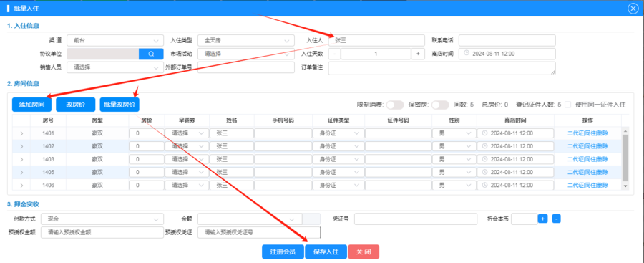Click the 入住人 field containing 张三

coord(376,40)
